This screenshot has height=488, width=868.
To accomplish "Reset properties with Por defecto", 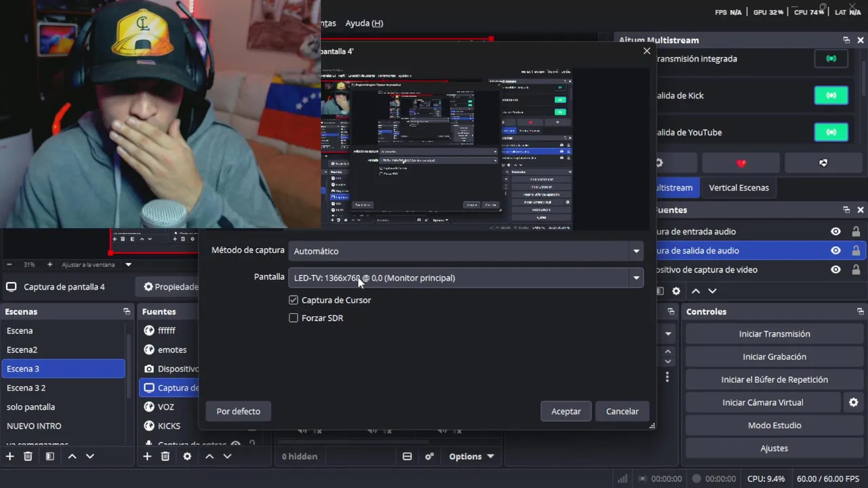I will tap(238, 411).
